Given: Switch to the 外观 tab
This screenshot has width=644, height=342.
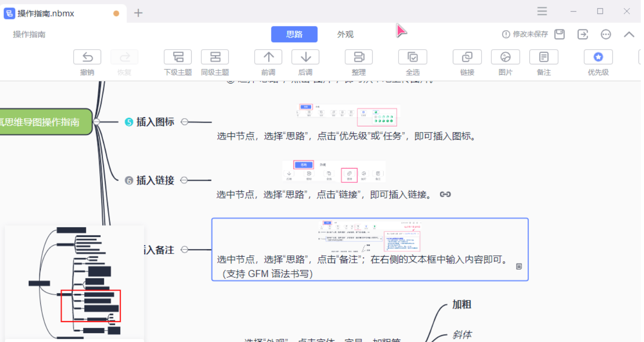Looking at the screenshot, I should click(x=345, y=34).
